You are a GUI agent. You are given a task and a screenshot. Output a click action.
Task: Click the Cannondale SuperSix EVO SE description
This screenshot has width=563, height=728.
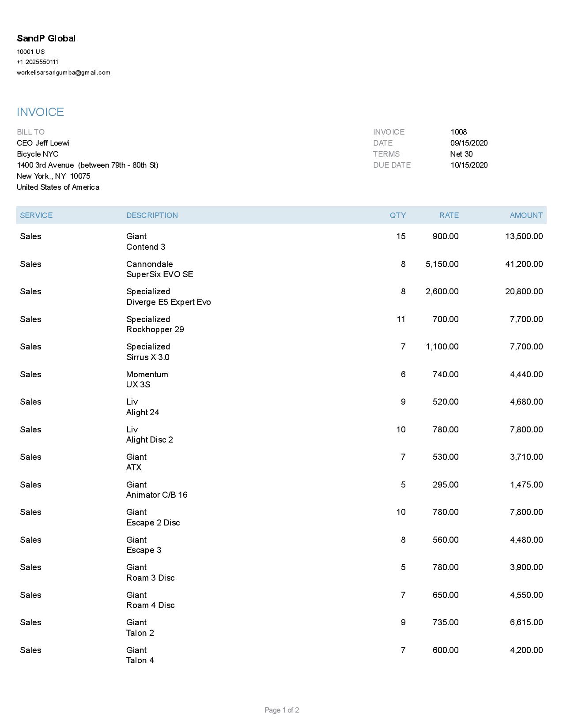pos(159,269)
